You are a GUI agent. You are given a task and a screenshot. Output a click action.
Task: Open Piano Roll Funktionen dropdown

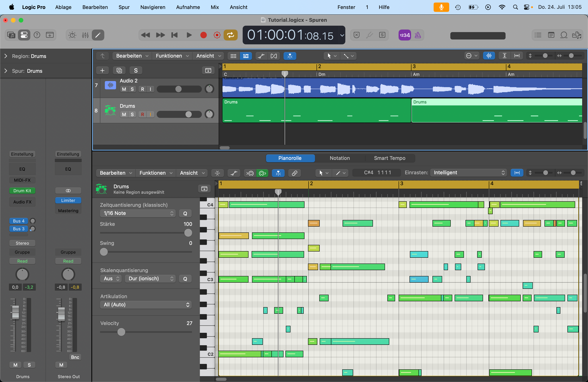[x=156, y=173]
